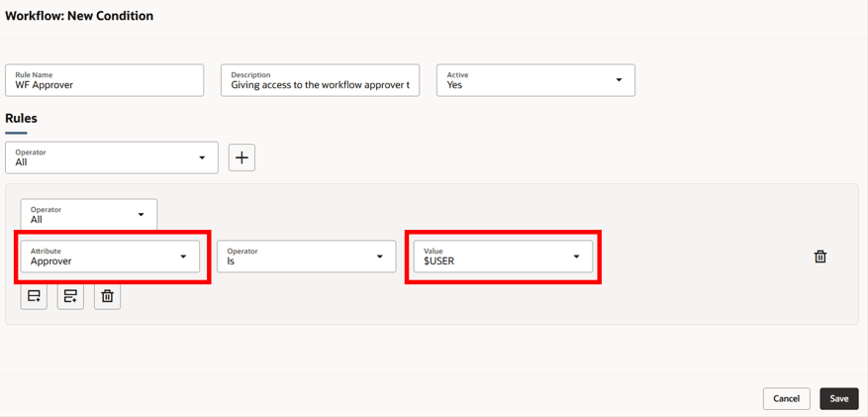Save the new condition

(838, 399)
